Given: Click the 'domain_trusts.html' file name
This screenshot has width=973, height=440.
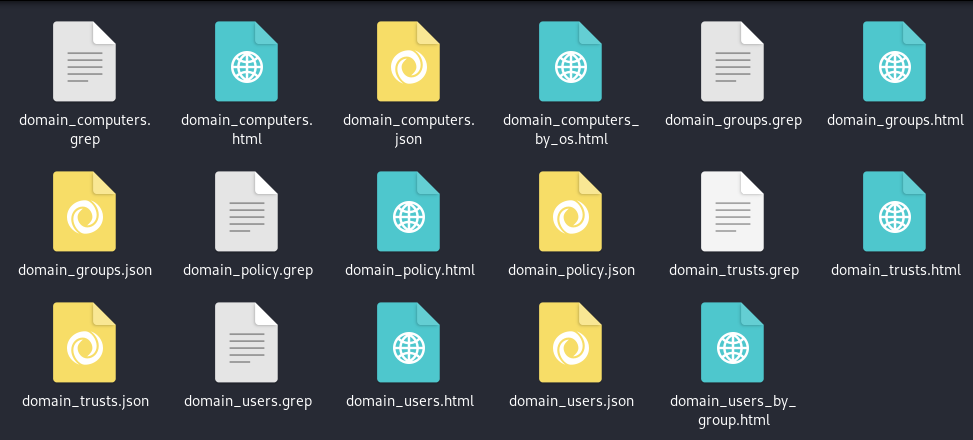Looking at the screenshot, I should [896, 271].
